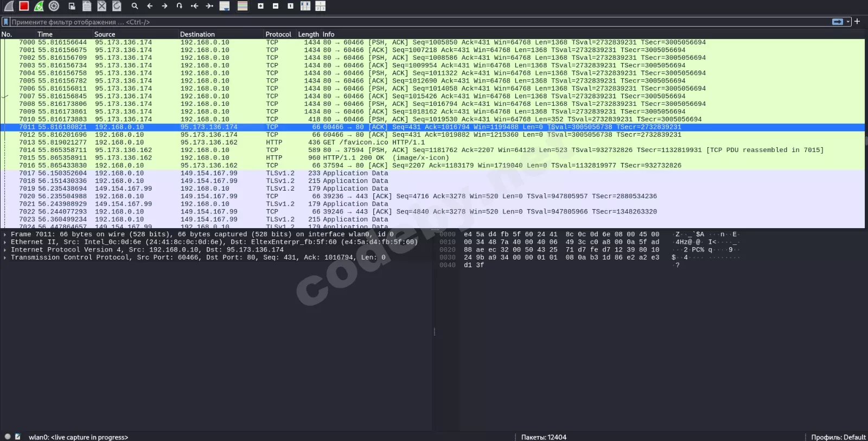Select packet 7020 port 39236 ACK

[x=432, y=197]
